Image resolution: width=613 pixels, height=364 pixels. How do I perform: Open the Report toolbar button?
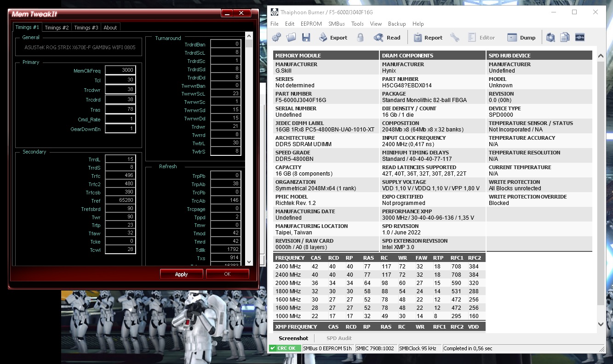coord(428,38)
